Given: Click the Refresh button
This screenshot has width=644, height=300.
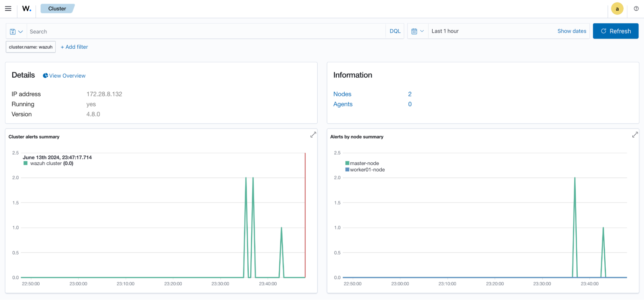Looking at the screenshot, I should (x=615, y=31).
